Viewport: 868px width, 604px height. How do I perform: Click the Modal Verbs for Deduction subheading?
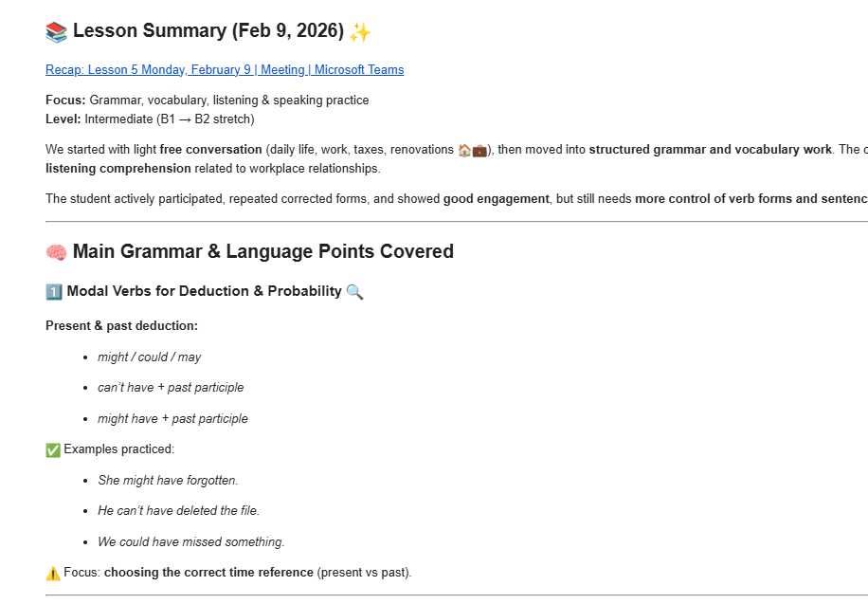click(x=204, y=292)
